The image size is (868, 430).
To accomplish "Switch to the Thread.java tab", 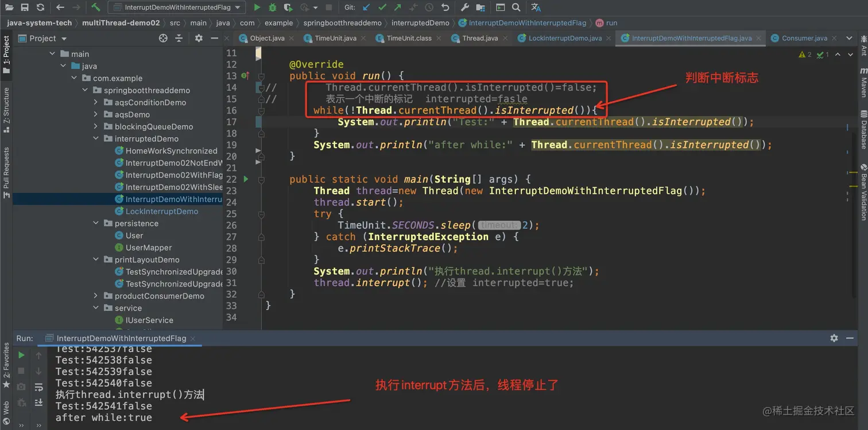I will point(480,38).
